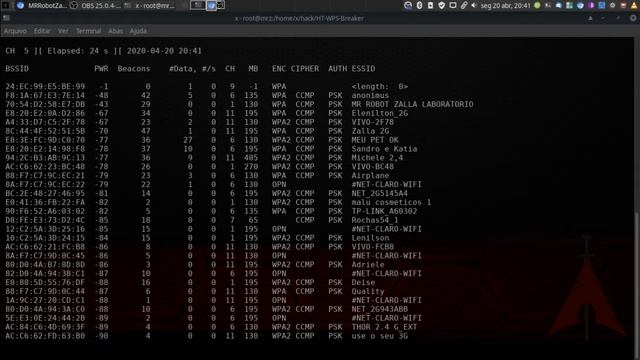Click ESSID VIVO-2F78

click(373, 122)
